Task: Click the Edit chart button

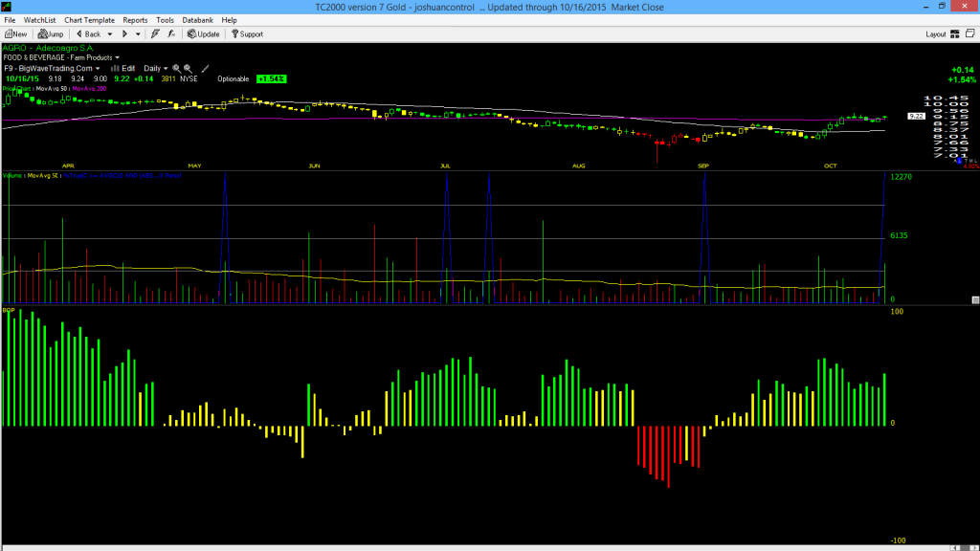Action: (x=123, y=69)
